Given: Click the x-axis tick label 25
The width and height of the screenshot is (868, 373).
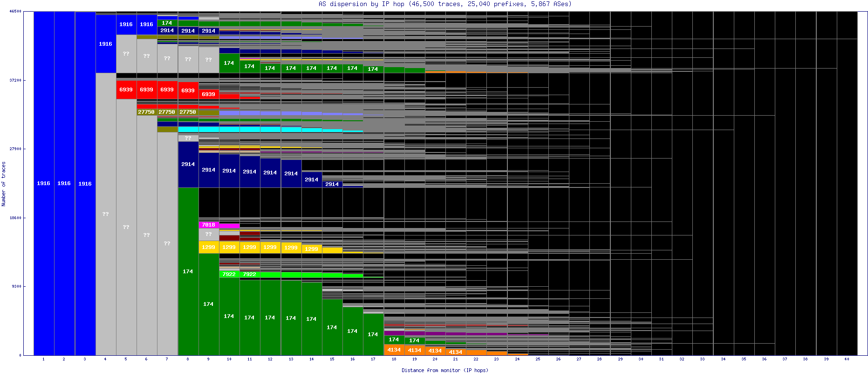Looking at the screenshot, I should click(x=538, y=359).
